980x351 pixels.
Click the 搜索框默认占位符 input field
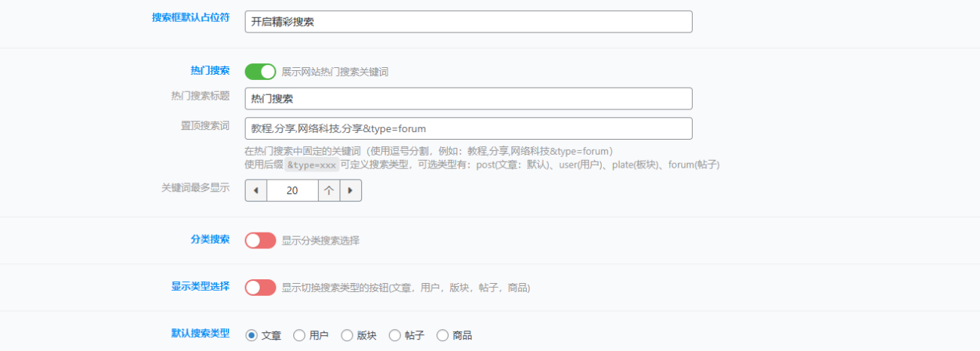click(468, 22)
